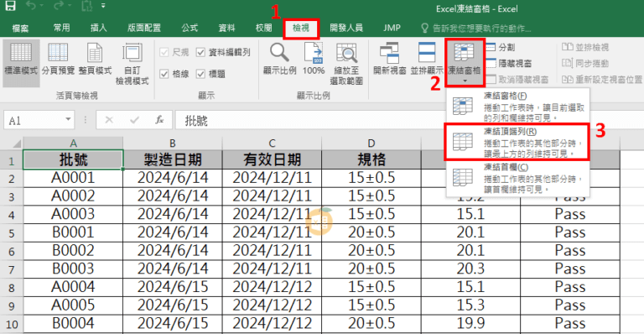644x334 pixels.
Task: Switch to the 檢視 ribbon tab
Action: pos(301,28)
